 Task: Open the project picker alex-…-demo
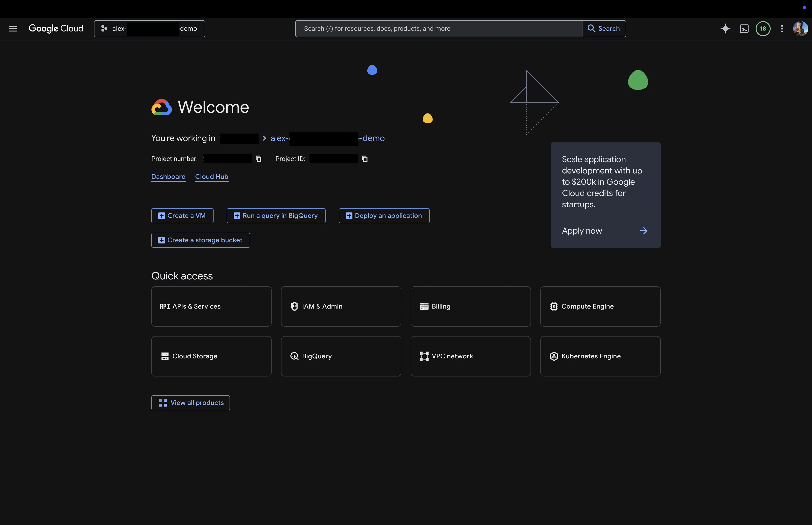pyautogui.click(x=149, y=29)
